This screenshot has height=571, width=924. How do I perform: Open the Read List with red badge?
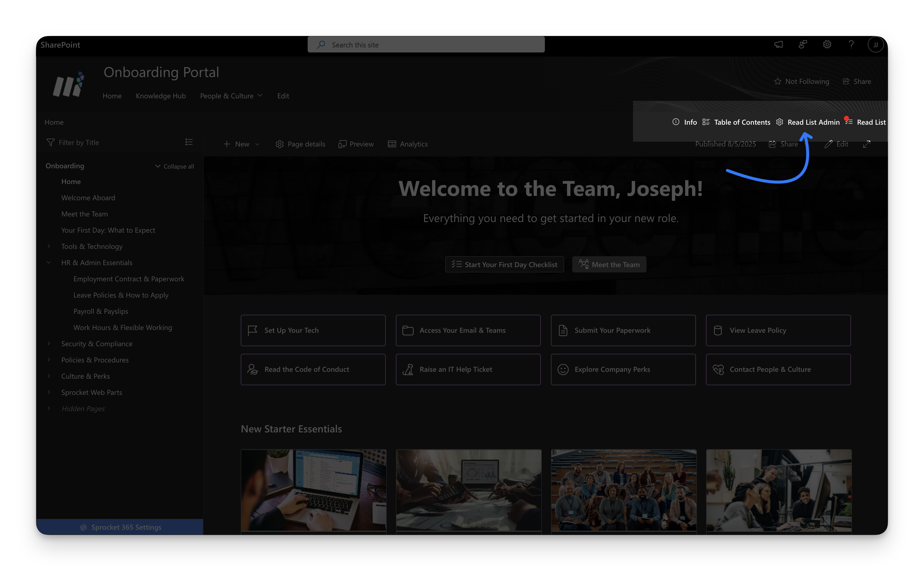[x=866, y=122]
